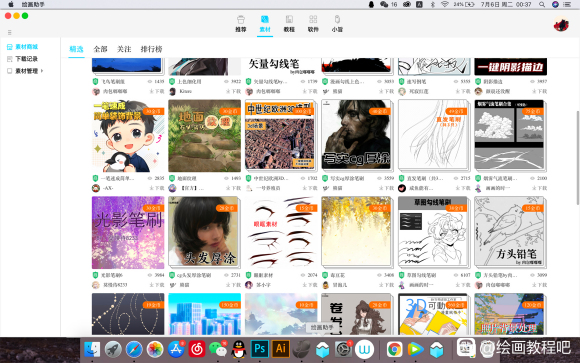Open the 一键阴影描边 thumbnail

coord(510,66)
